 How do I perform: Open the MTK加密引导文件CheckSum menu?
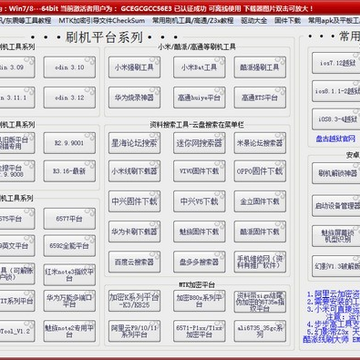[102, 20]
